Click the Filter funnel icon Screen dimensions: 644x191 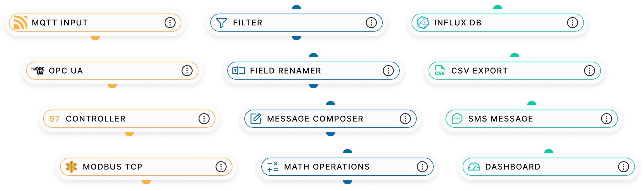pos(222,23)
